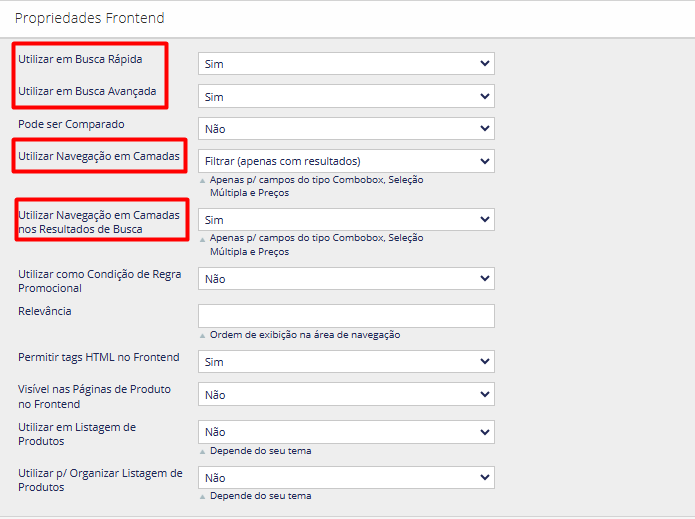Open Utilizar p/ Organizar Listagem de Produtos dropdown
Viewport: 695px width, 519px height.
click(346, 478)
